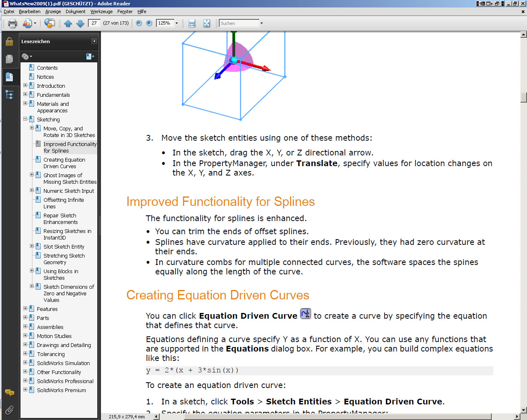Select the Tolerancing bookmark
527x420 pixels.
pos(51,354)
